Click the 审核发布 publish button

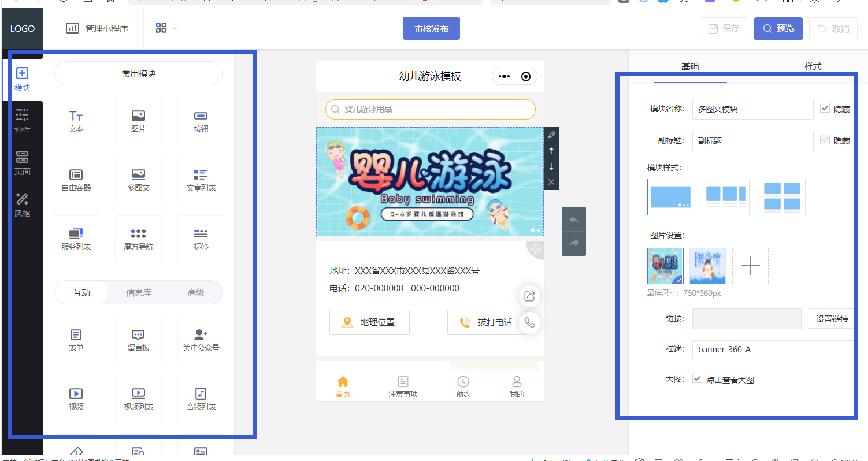[x=431, y=28]
